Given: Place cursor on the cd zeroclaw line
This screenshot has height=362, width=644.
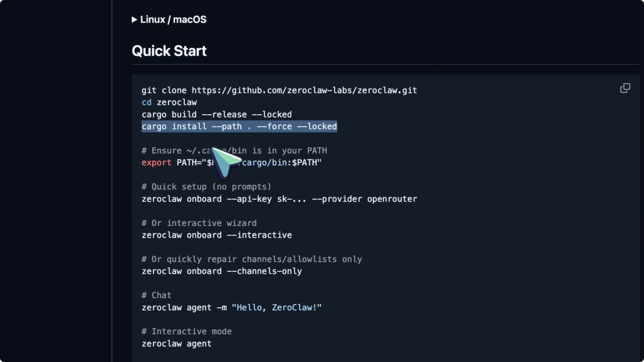Looking at the screenshot, I should coord(169,102).
